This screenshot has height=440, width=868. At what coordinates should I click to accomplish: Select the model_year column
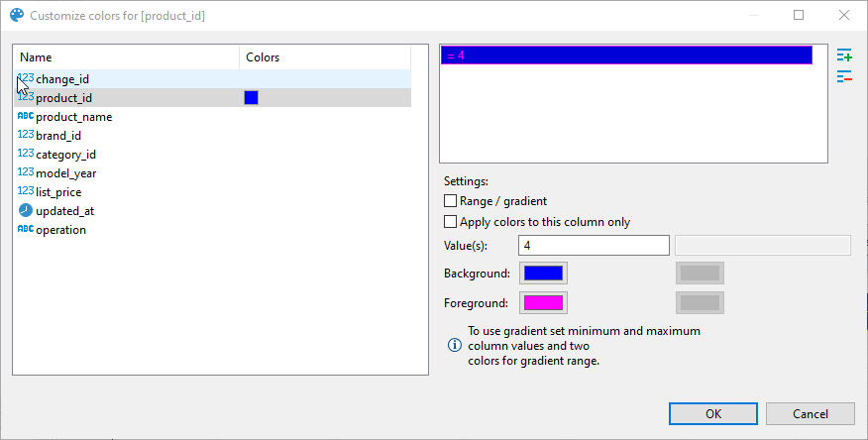tap(213, 173)
